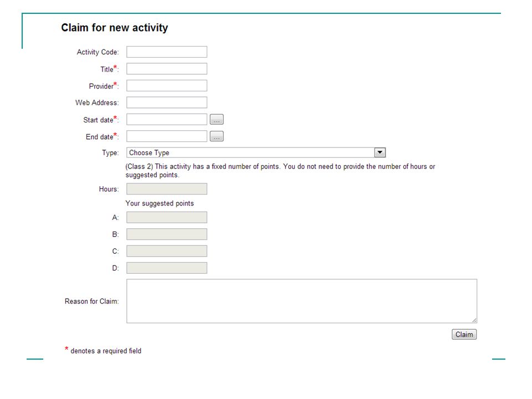Select the Type field label
532x399 pixels.
point(110,153)
